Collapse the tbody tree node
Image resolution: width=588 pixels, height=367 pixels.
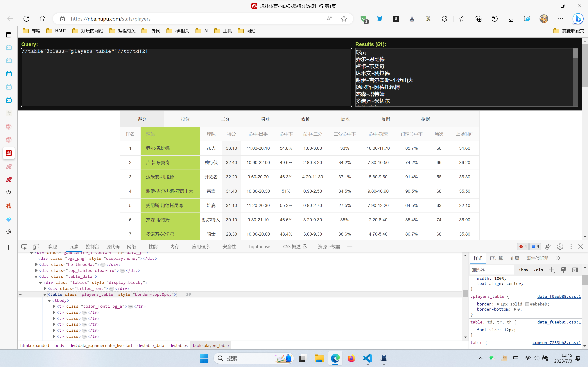[x=49, y=301]
